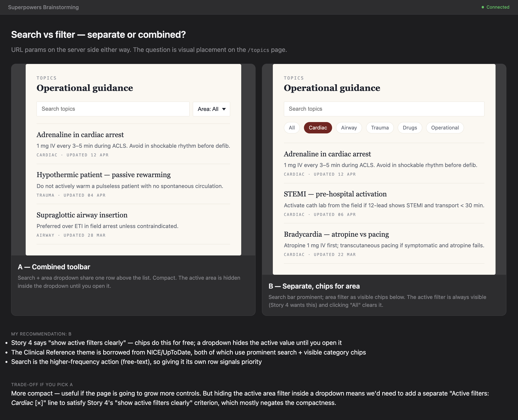This screenshot has width=518, height=420.
Task: Open the Area: All dropdown
Action: tap(211, 109)
